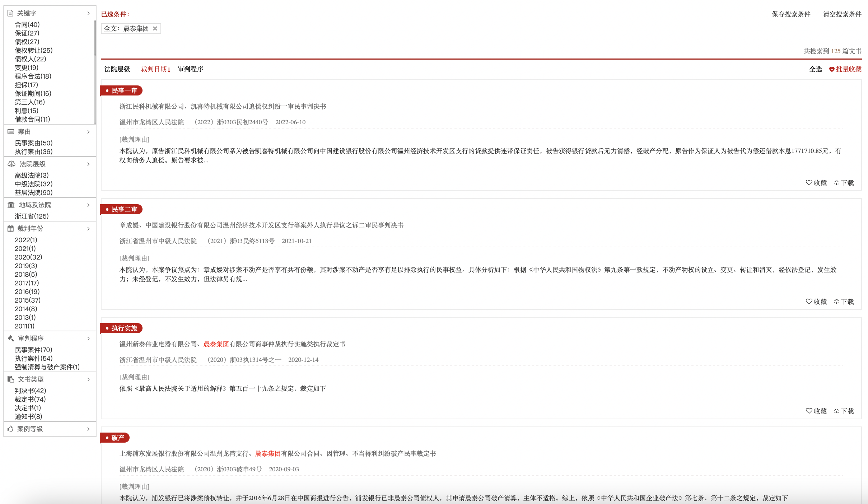The height and width of the screenshot is (504, 868).
Task: Click the courthouse icon beside 地域及法院
Action: coord(11,205)
